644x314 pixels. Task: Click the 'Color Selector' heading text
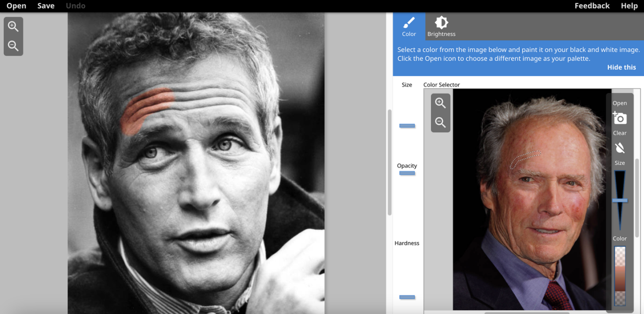[x=442, y=85]
